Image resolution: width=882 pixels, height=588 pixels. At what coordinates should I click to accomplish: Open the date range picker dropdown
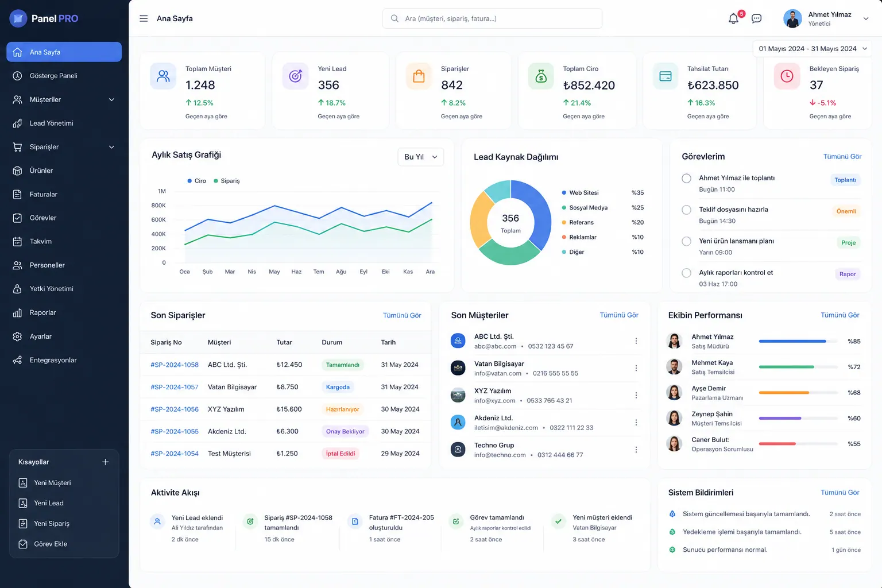click(x=813, y=49)
